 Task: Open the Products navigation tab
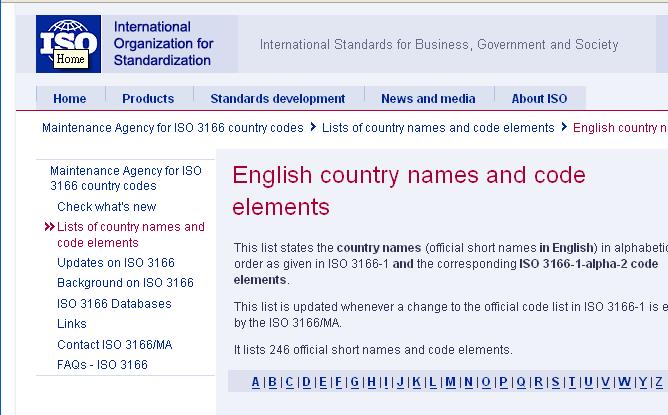pyautogui.click(x=148, y=98)
